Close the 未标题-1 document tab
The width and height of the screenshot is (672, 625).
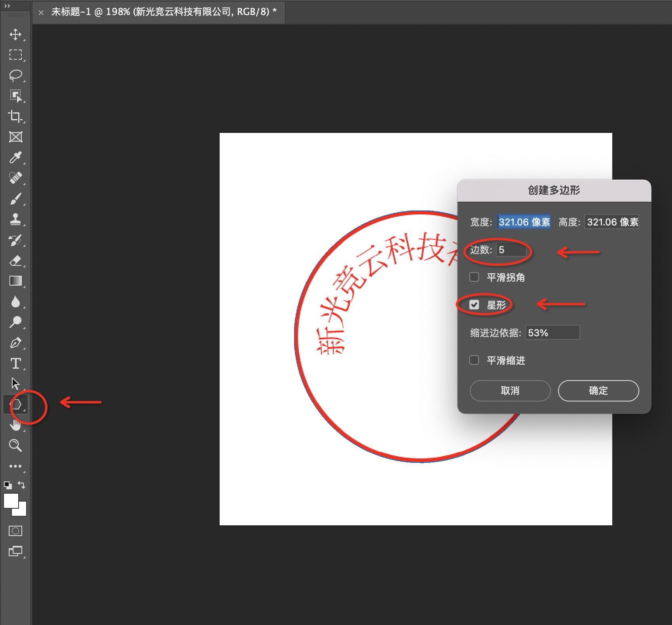[x=41, y=13]
